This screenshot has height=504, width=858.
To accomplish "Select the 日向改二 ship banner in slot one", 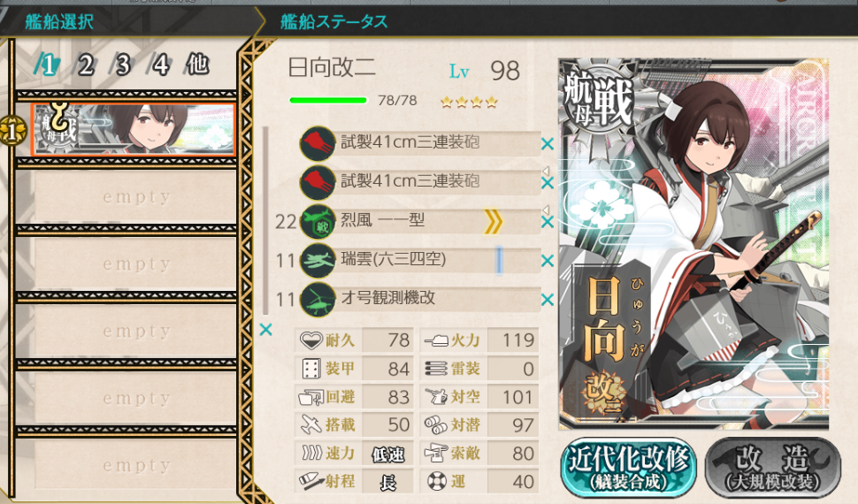I will (x=133, y=130).
